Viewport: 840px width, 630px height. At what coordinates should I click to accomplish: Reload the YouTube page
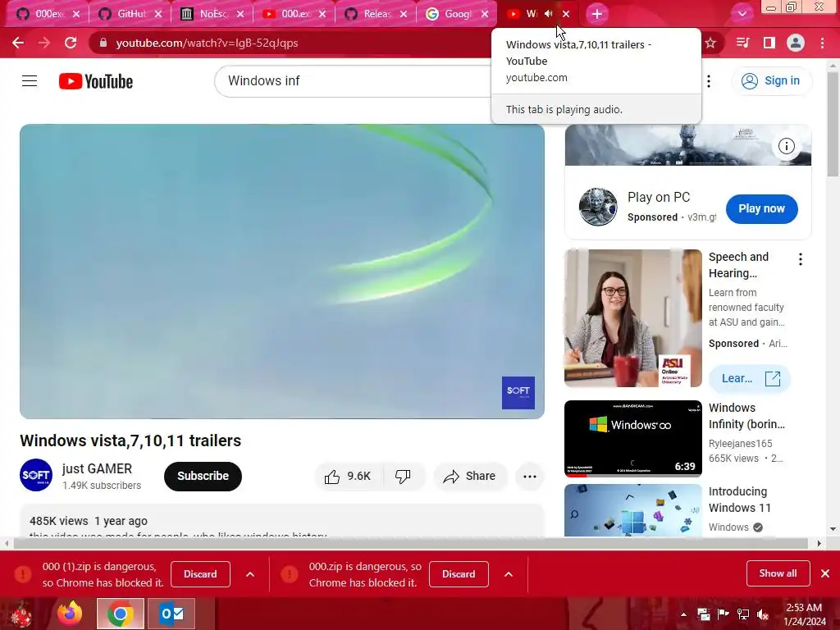click(71, 43)
